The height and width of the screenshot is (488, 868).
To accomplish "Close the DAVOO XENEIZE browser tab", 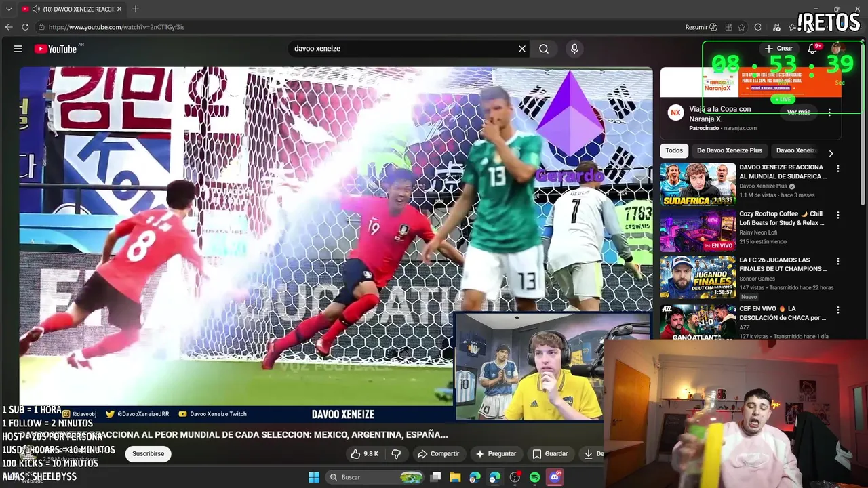I will [x=119, y=9].
